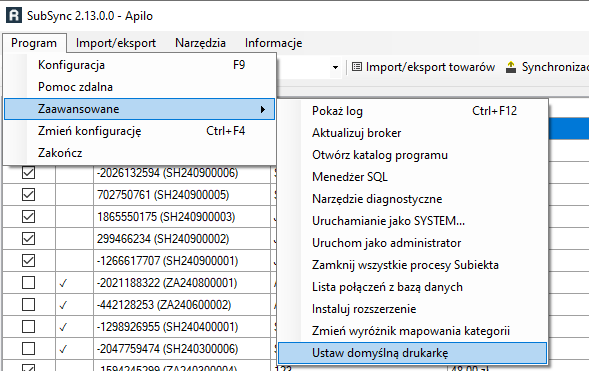This screenshot has width=589, height=371.
Task: Click Zmień konfigurację menu entry
Action: coord(139,131)
